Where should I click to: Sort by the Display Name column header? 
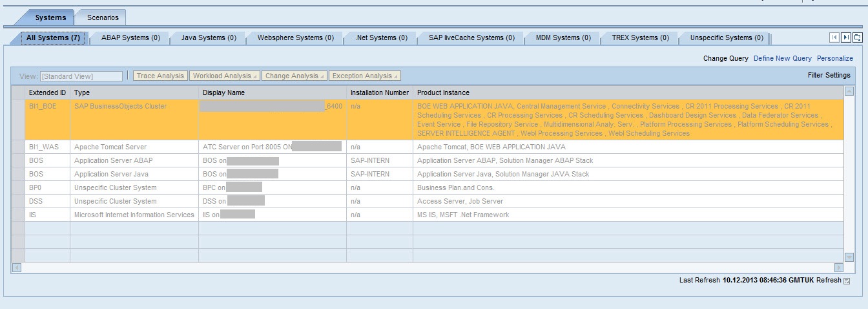[x=272, y=92]
